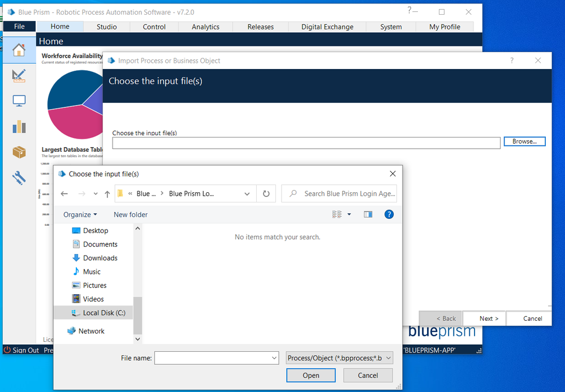Refresh the current folder view

pos(266,194)
